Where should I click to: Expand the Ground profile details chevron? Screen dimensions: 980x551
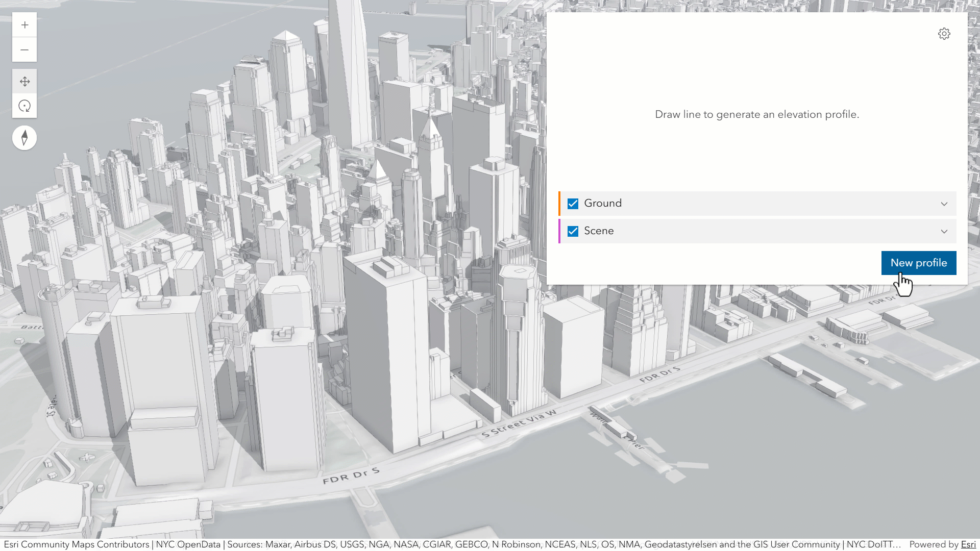944,204
